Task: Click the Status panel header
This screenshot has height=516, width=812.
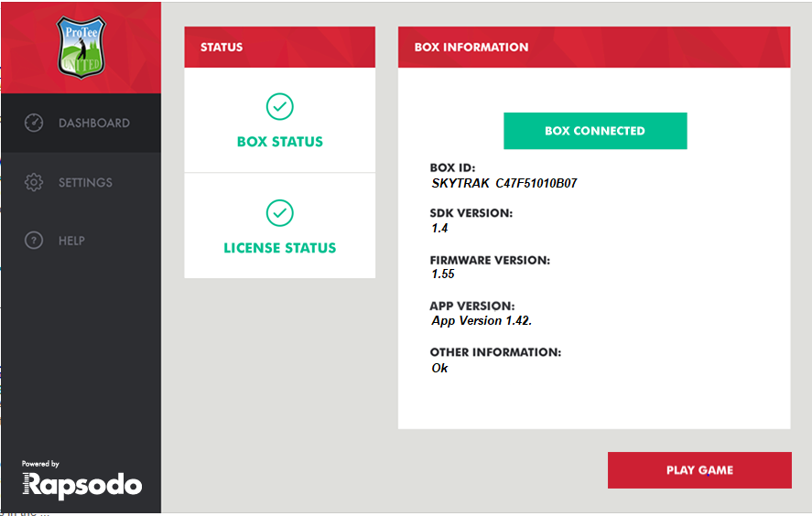Action: [280, 47]
